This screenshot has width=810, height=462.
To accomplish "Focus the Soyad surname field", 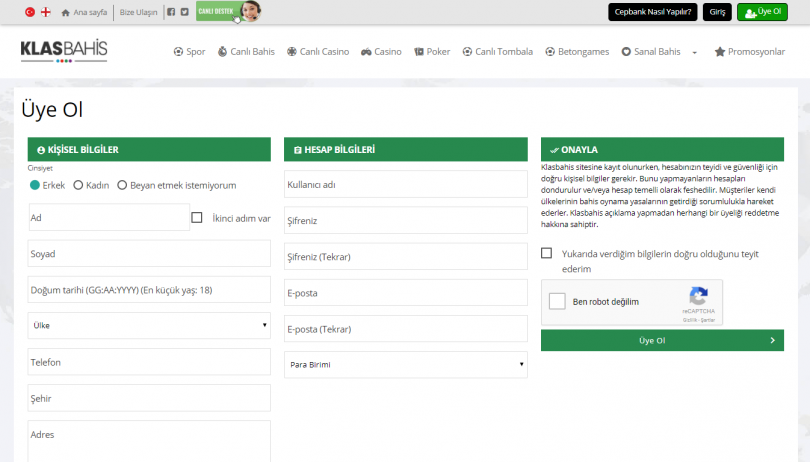I will coord(149,254).
